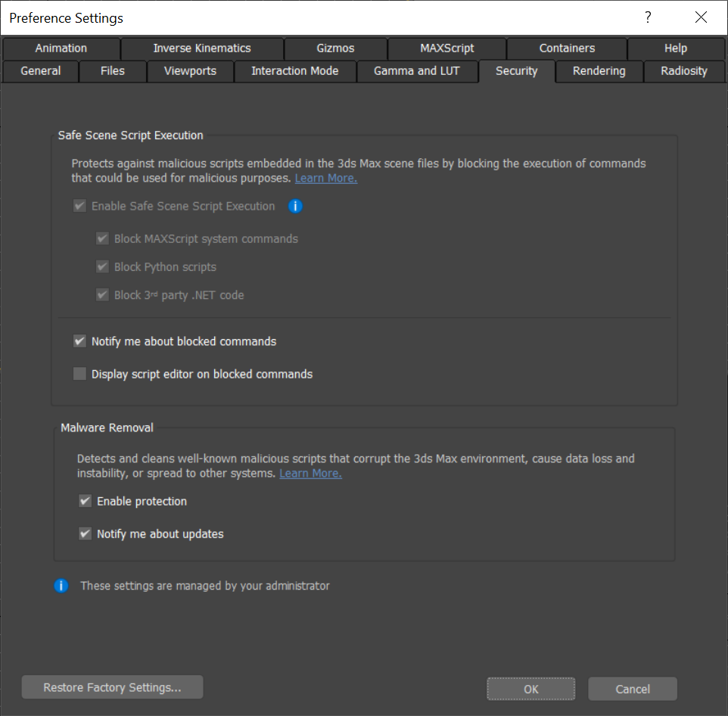Toggle Block Python scripts checkbox

tap(102, 267)
